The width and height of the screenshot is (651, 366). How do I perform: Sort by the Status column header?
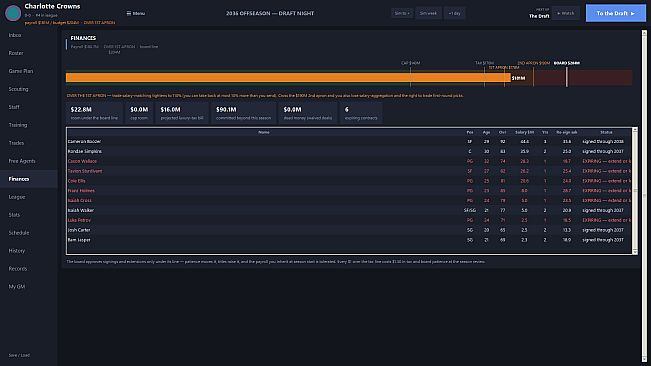pos(606,132)
